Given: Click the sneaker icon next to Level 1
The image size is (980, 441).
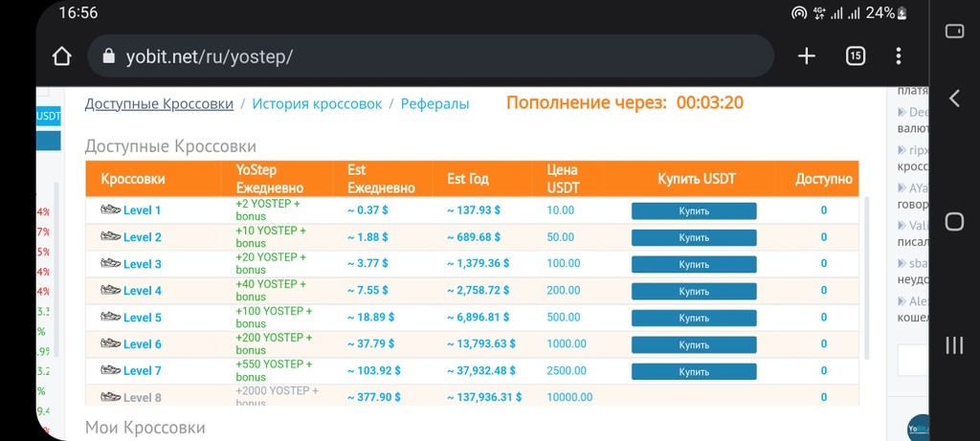Looking at the screenshot, I should click(x=111, y=209).
